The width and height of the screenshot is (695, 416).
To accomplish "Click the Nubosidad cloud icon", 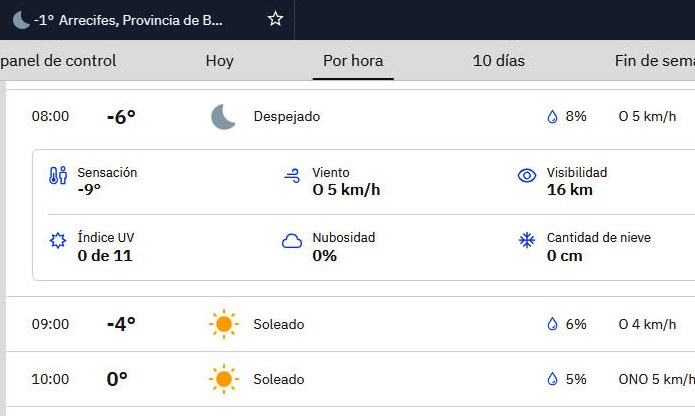I will point(292,241).
